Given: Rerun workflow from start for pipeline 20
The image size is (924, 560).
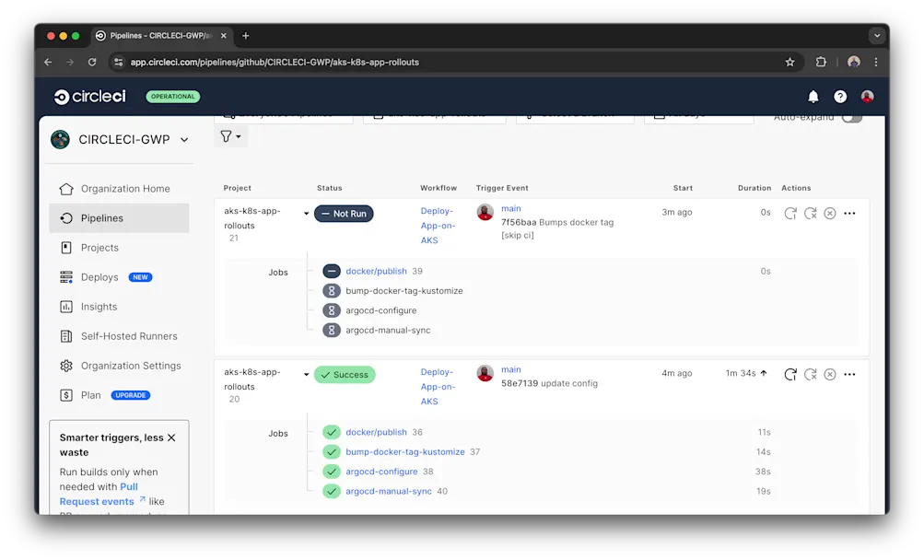Looking at the screenshot, I should pyautogui.click(x=790, y=374).
